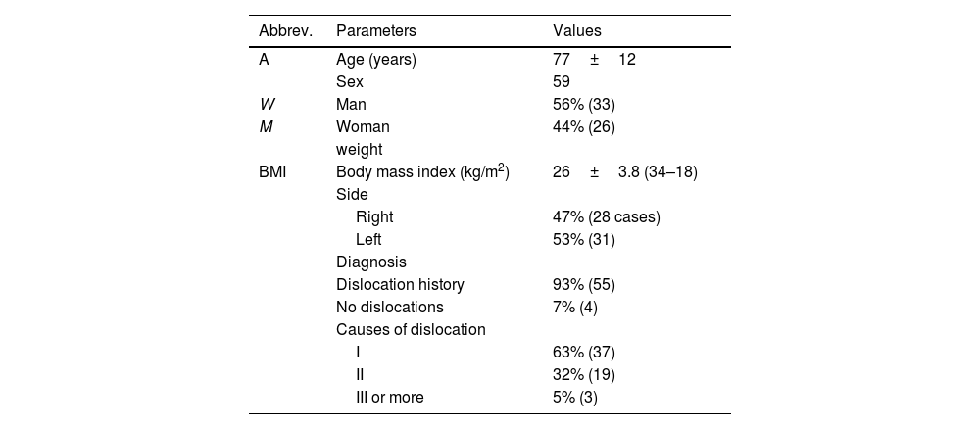Select the Woman row label
Screen dimensions: 980x429
(363, 127)
